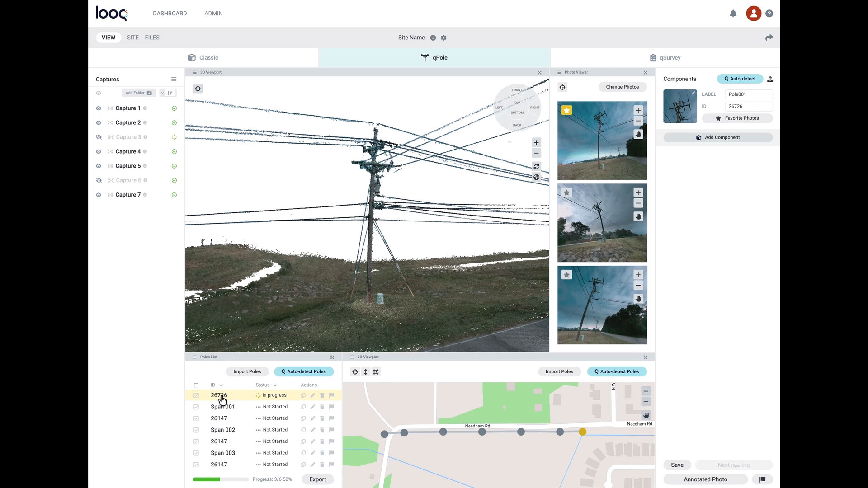The image size is (868, 488).
Task: Click the poles progress bar
Action: [x=221, y=479]
